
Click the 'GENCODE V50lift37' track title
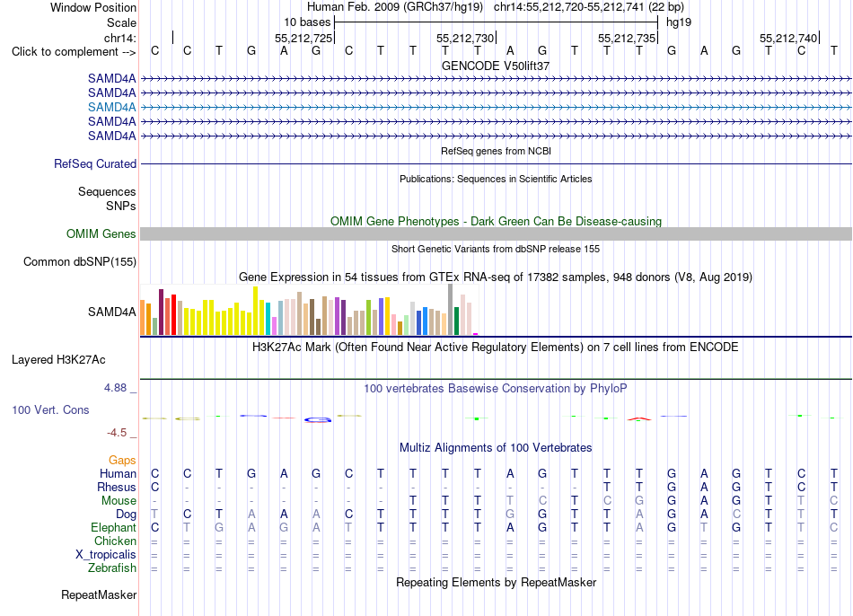496,66
